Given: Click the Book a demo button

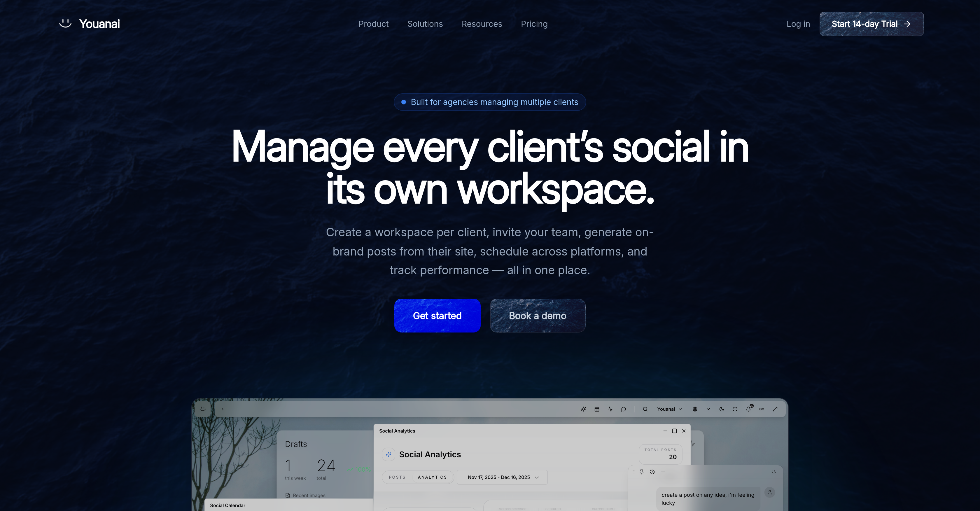Looking at the screenshot, I should tap(537, 315).
